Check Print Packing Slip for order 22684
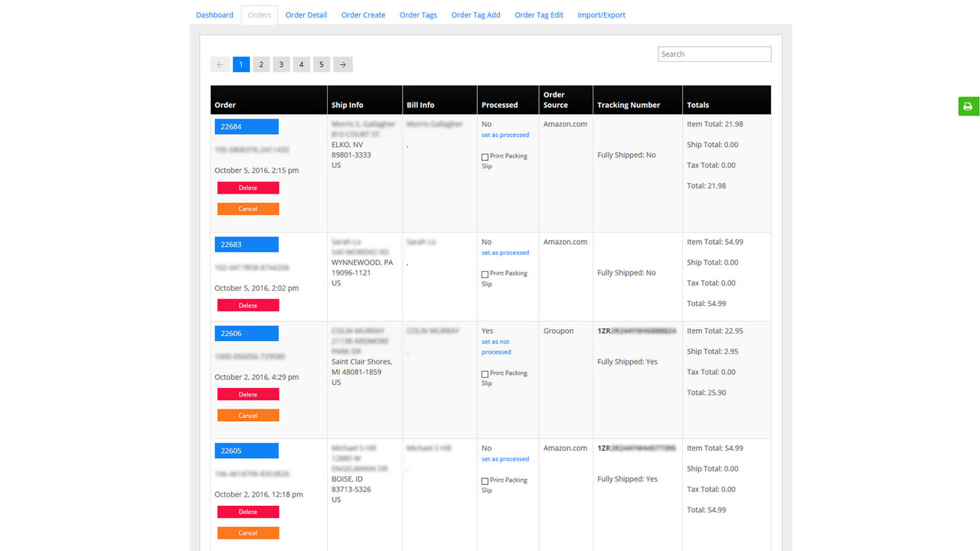 pyautogui.click(x=484, y=155)
